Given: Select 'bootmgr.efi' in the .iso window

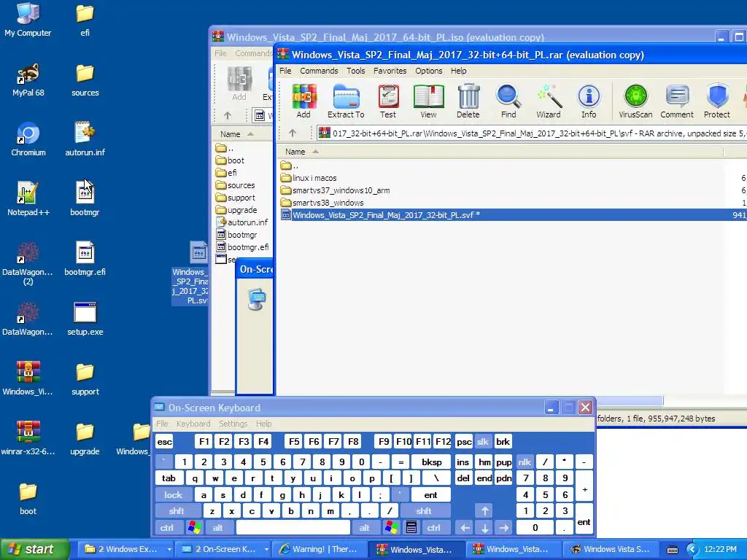Looking at the screenshot, I should pyautogui.click(x=243, y=246).
